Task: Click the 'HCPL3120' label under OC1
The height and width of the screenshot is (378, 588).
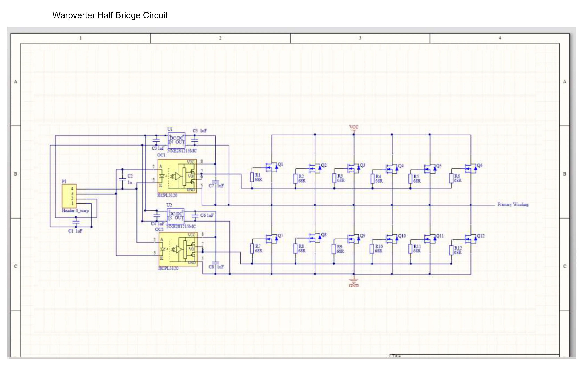Action: tap(167, 195)
